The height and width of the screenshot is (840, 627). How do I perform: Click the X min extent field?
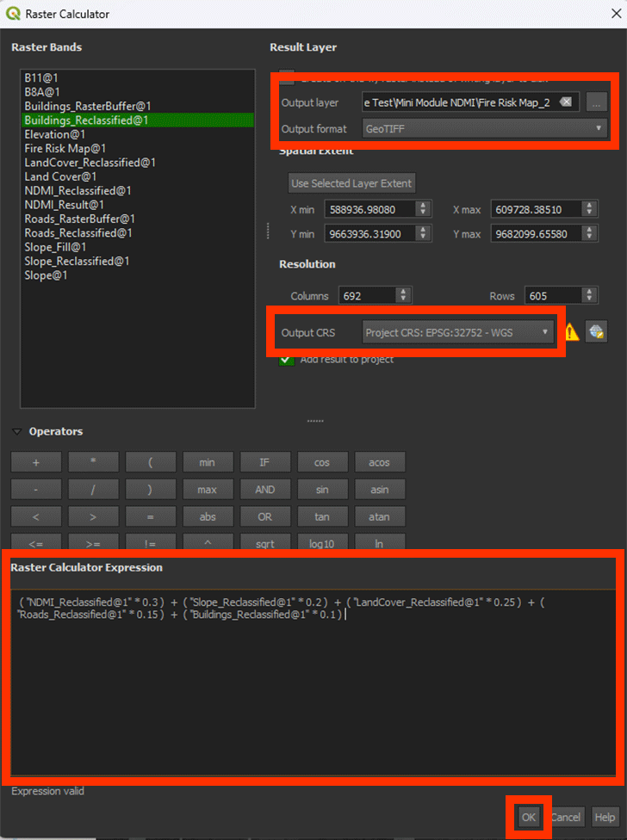[x=370, y=209]
